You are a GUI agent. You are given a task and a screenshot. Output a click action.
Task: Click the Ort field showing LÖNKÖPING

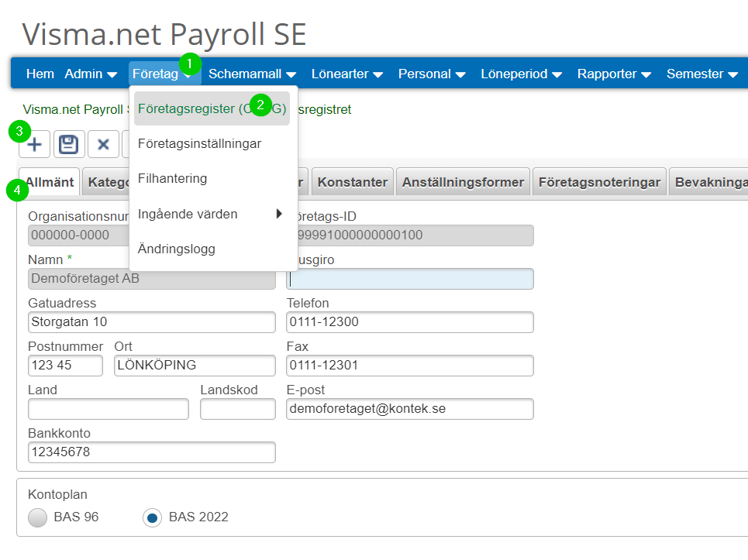[x=195, y=366]
